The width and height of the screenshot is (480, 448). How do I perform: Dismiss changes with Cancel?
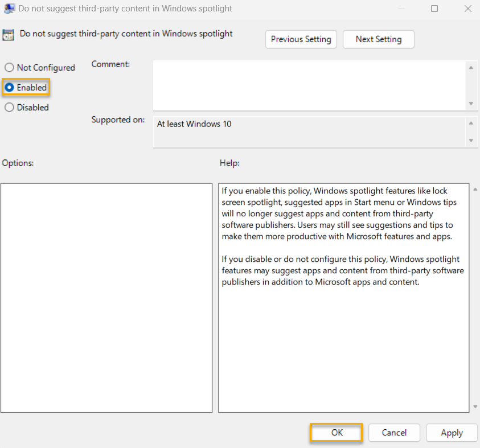pos(394,433)
